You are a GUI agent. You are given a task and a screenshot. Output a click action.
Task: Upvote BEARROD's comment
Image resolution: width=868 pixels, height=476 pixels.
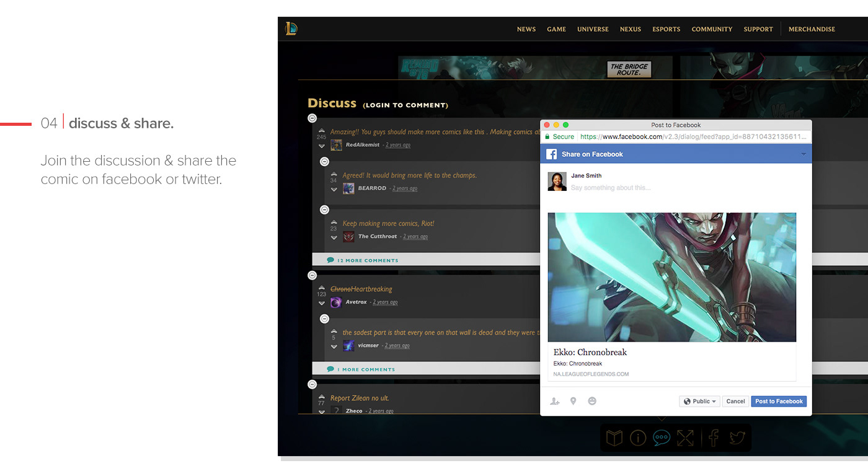[x=334, y=174]
